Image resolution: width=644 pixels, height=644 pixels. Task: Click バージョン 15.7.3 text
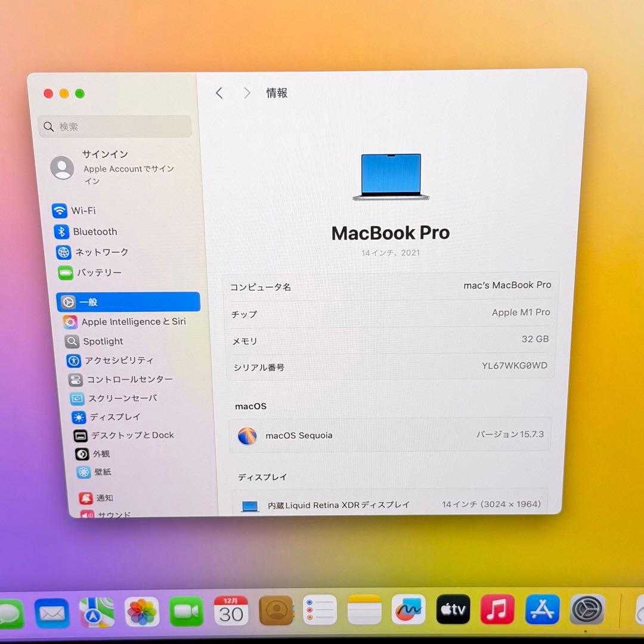click(510, 434)
